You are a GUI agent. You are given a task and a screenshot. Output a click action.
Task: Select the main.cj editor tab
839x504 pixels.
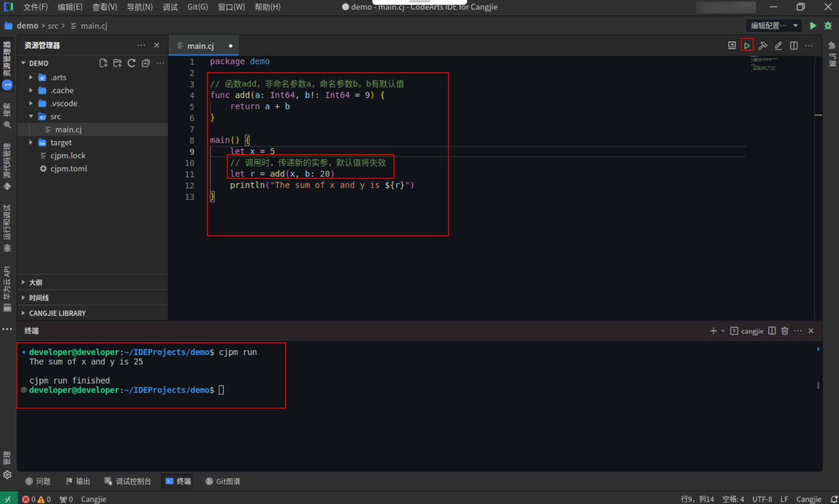click(x=204, y=46)
